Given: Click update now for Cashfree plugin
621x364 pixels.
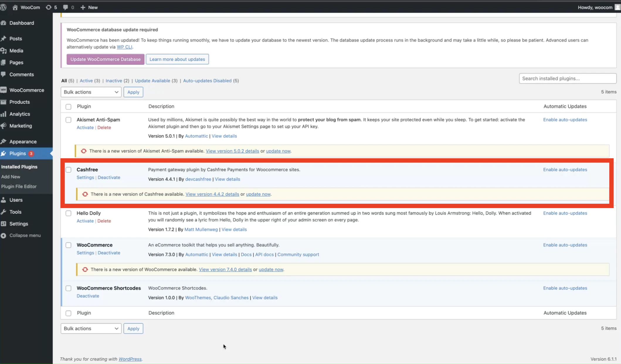Looking at the screenshot, I should (x=258, y=194).
